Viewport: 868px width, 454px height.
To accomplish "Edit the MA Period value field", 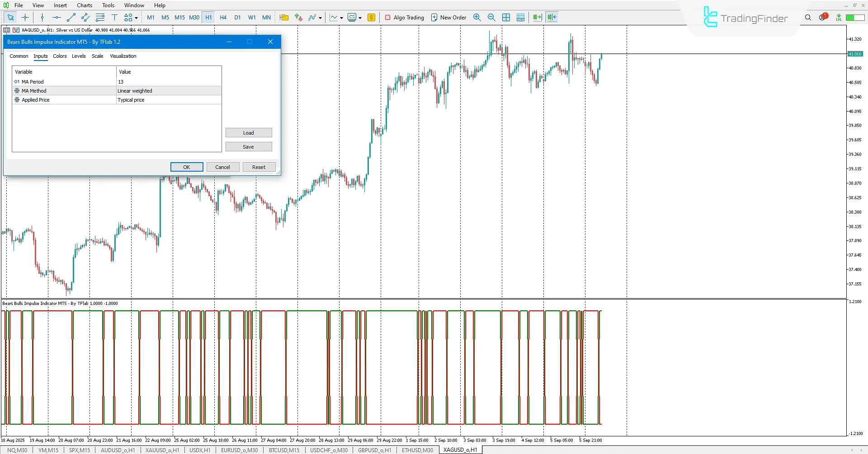I will point(168,81).
